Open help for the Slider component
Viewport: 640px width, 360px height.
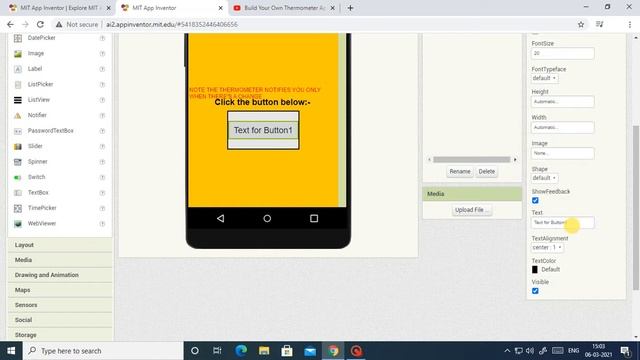click(x=102, y=147)
